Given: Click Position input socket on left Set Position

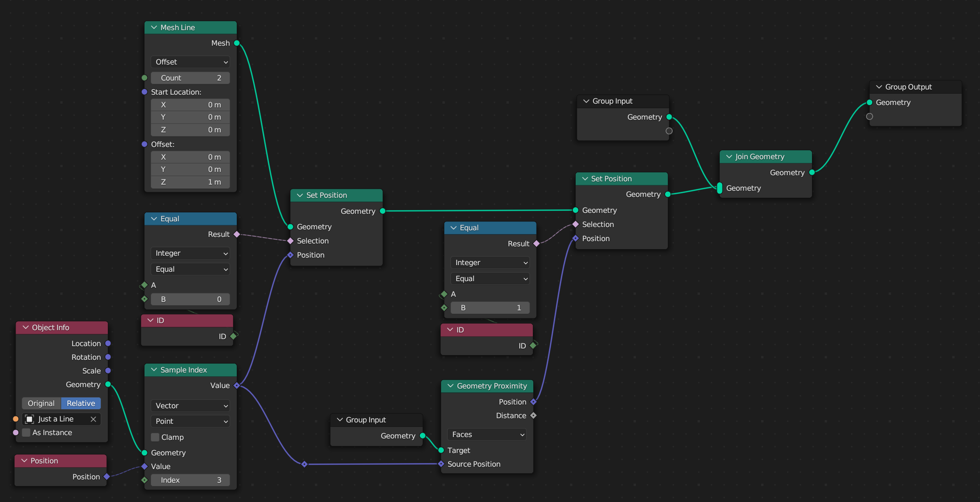Looking at the screenshot, I should click(290, 255).
